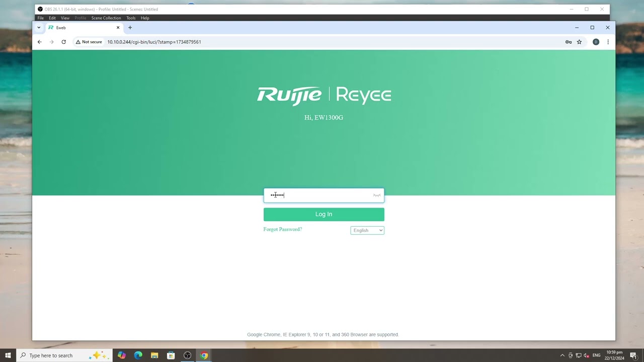The height and width of the screenshot is (362, 644).
Task: Click the Log In button
Action: (x=324, y=214)
